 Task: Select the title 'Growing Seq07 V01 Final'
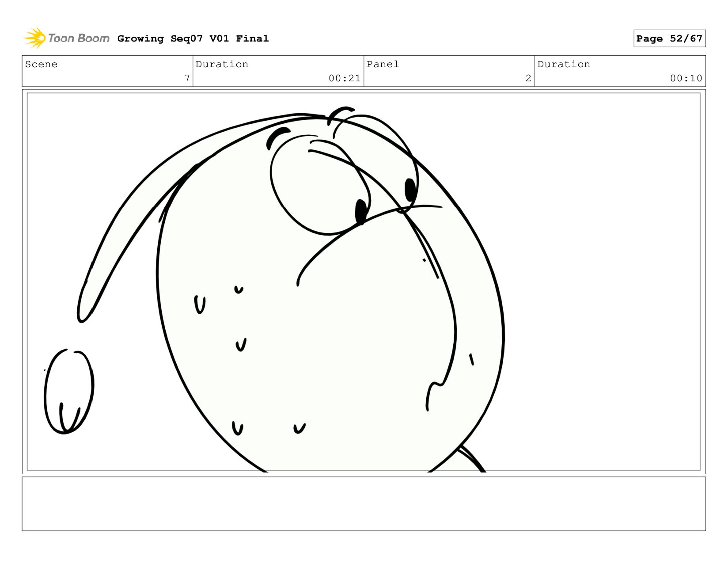193,38
